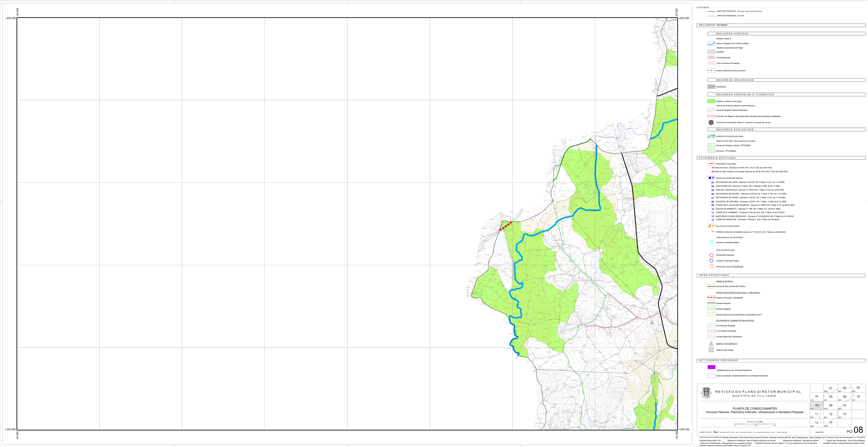Select the Perímetro de Rega pink line symbol
The image size is (868, 447).
(x=711, y=116)
